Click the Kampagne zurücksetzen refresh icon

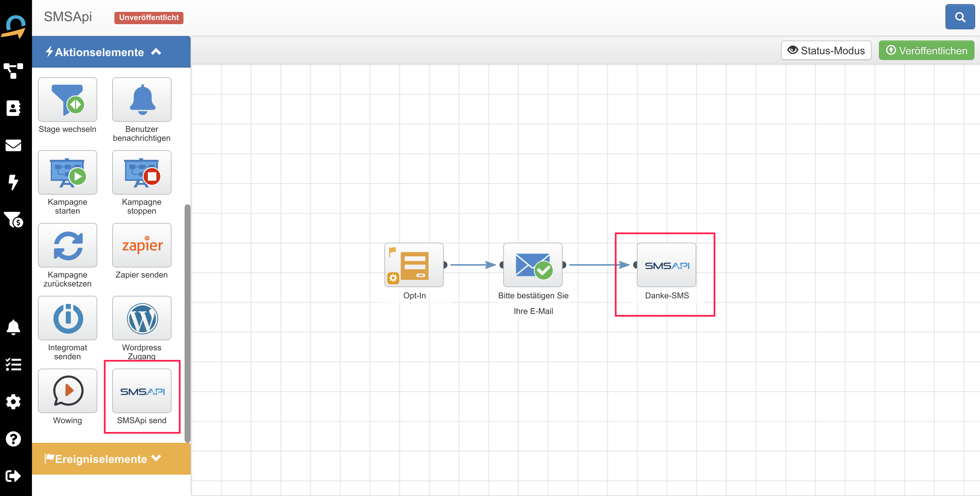click(67, 246)
